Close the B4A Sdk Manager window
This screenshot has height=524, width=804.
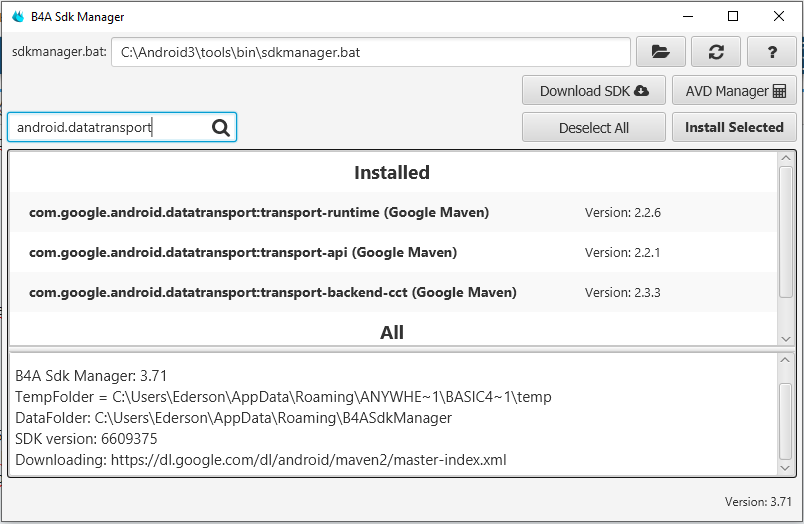click(x=779, y=17)
